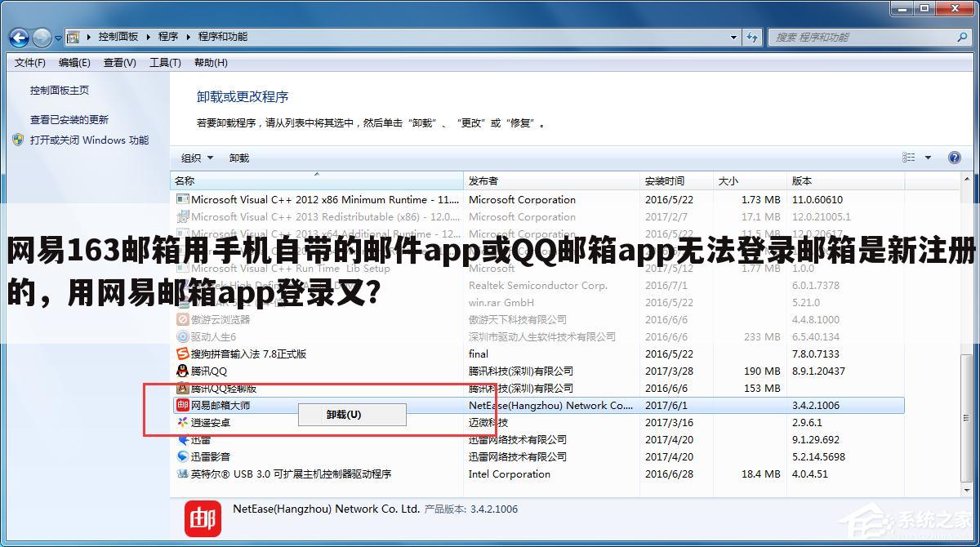Click the Forward navigation arrow
Screen dimensions: 980x547
point(42,38)
